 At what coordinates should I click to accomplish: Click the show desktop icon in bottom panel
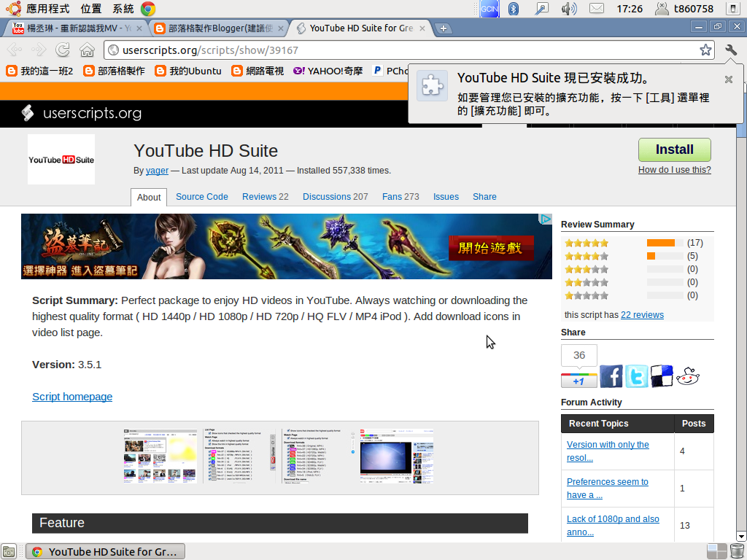click(9, 551)
